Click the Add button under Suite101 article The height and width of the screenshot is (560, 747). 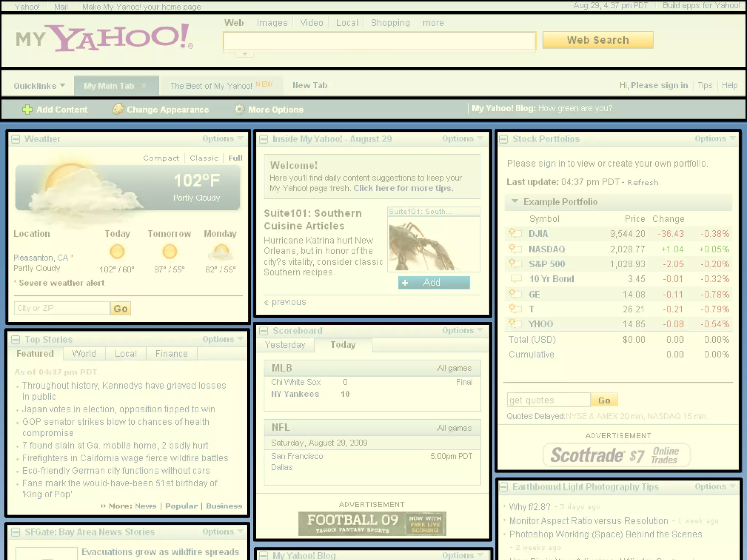click(434, 283)
